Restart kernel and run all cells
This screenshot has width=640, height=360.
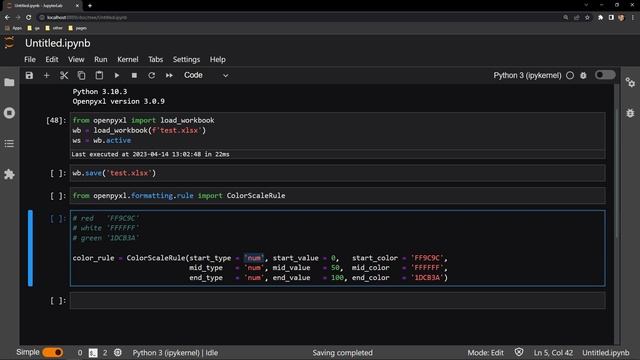(169, 76)
